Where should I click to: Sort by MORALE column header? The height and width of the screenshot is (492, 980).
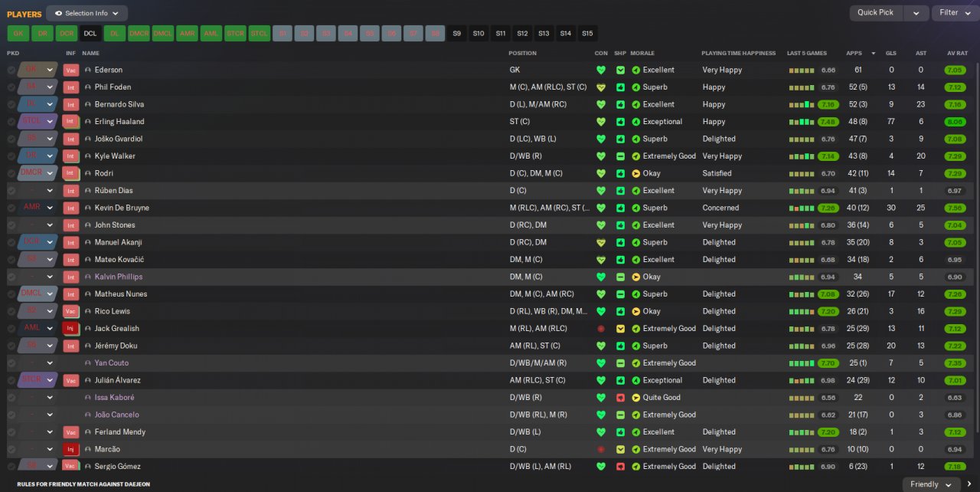(x=642, y=53)
